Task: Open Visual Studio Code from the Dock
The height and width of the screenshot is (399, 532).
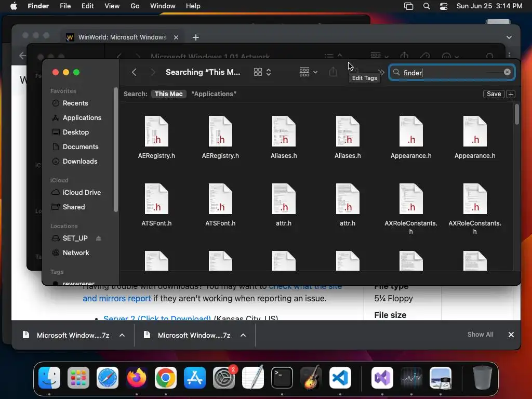Action: pos(340,378)
